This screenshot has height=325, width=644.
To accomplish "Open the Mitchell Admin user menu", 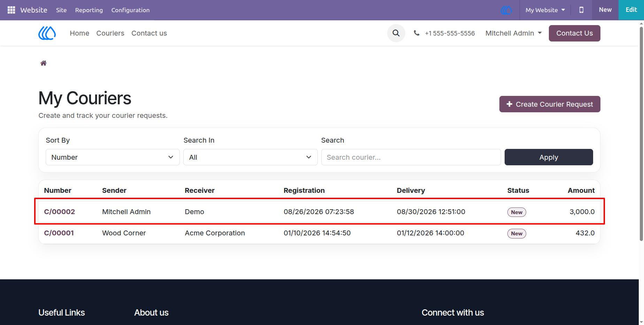I will pyautogui.click(x=514, y=33).
